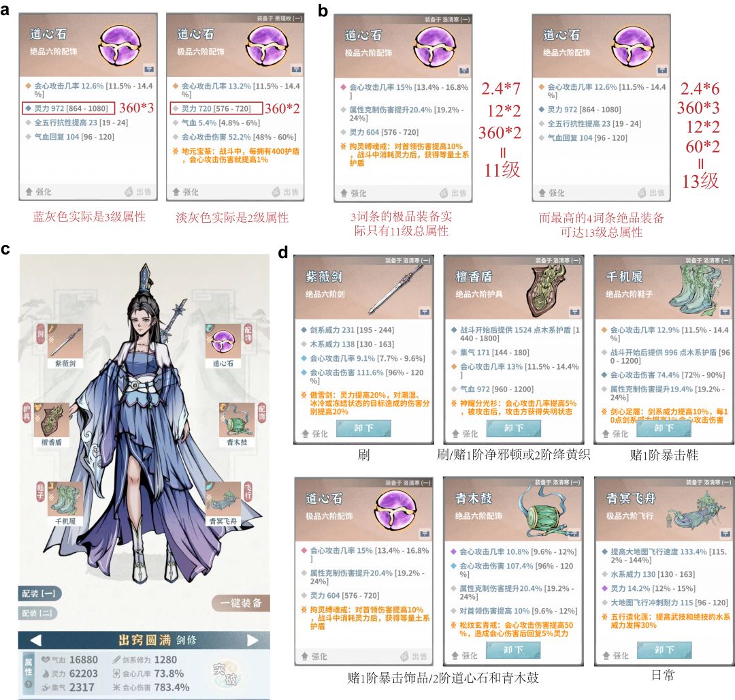Click 强化 on the 檀香盾 card

465,434
